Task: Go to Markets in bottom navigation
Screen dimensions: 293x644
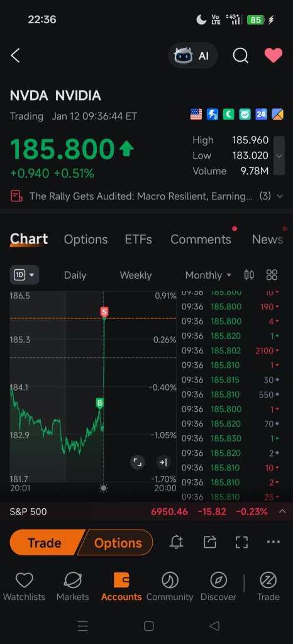Action: pyautogui.click(x=73, y=587)
